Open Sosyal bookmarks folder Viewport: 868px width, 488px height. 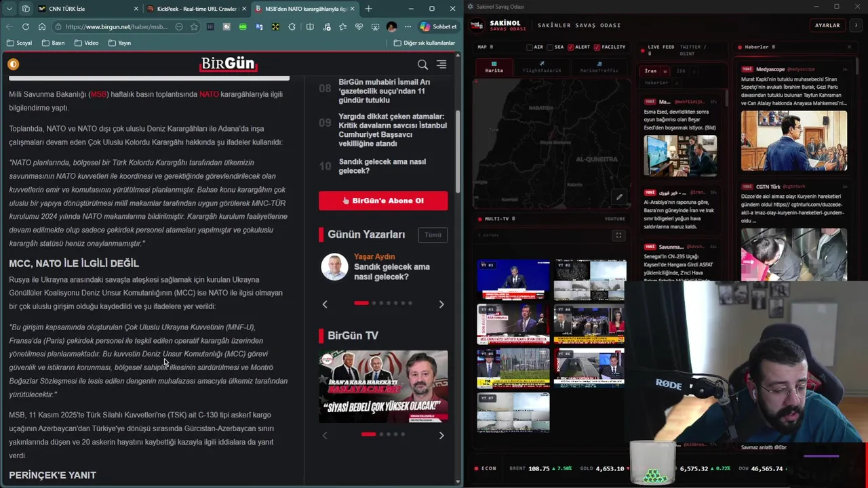coord(19,43)
